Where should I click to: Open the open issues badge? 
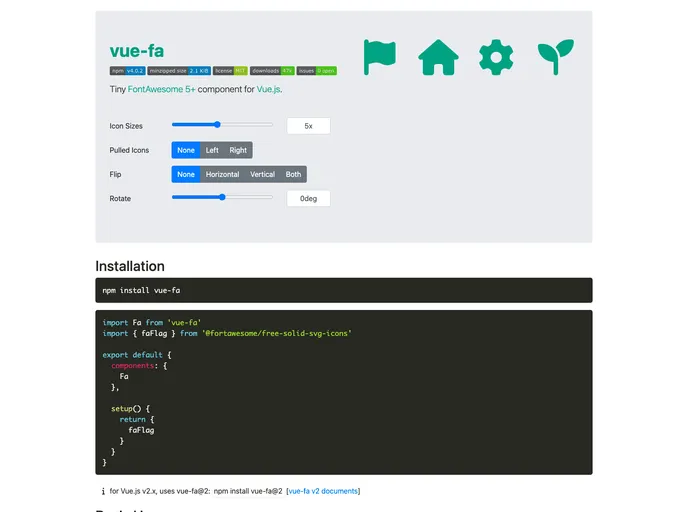point(317,71)
